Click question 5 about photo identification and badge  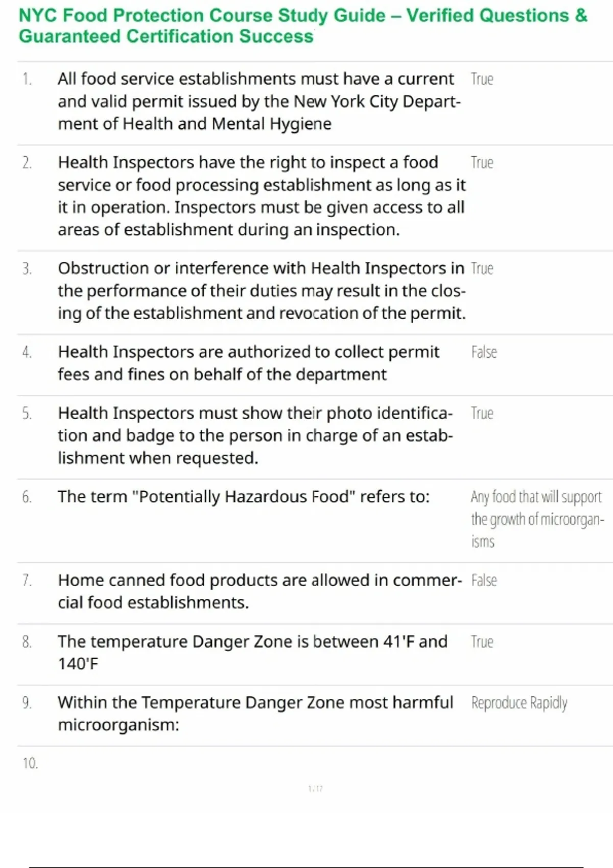255,436
